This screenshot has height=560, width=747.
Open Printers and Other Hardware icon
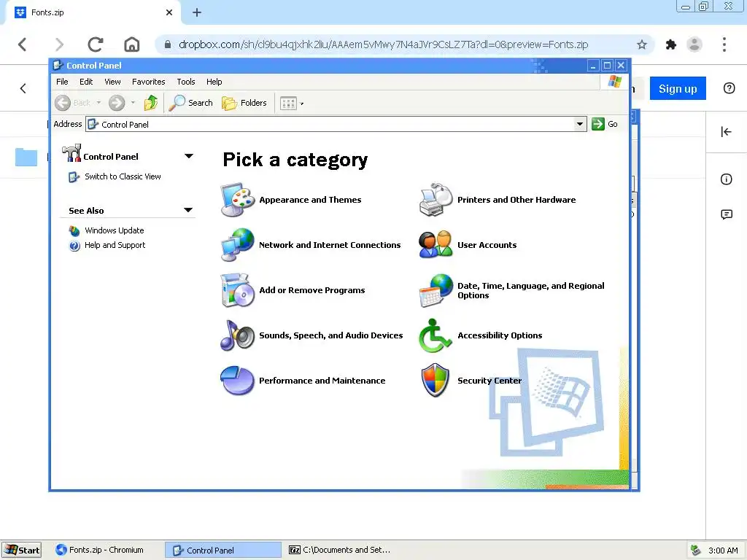(x=436, y=200)
